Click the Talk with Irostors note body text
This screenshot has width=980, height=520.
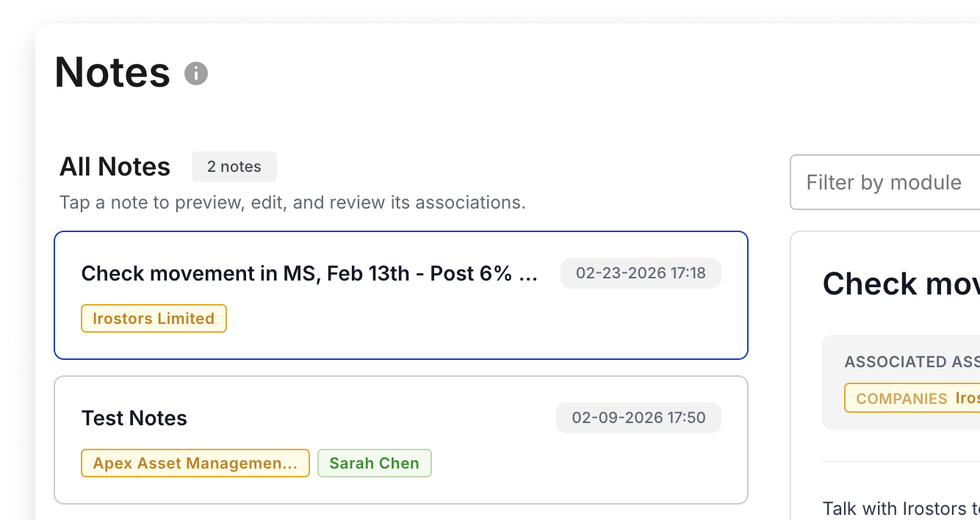click(901, 508)
